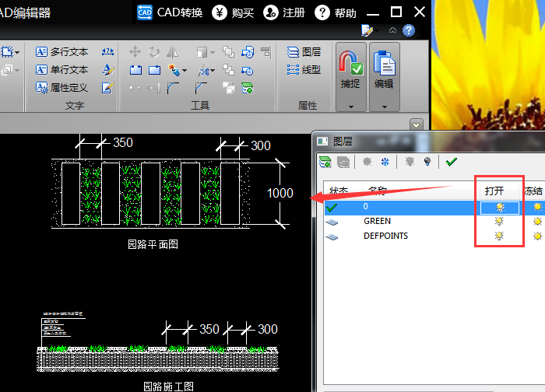The image size is (545, 392).
Task: Select the GREEN layer row
Action: 378,222
